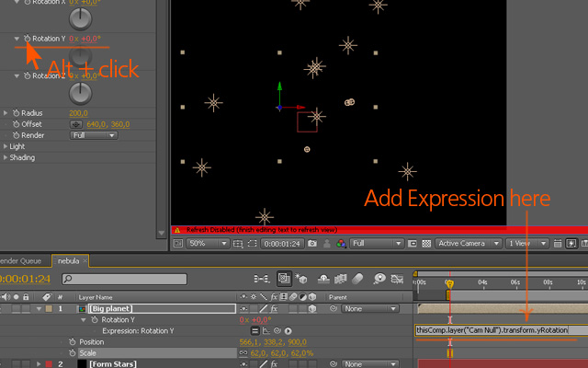The image size is (588, 368).
Task: Toggle the timeline Position stopwatch
Action: (x=72, y=341)
